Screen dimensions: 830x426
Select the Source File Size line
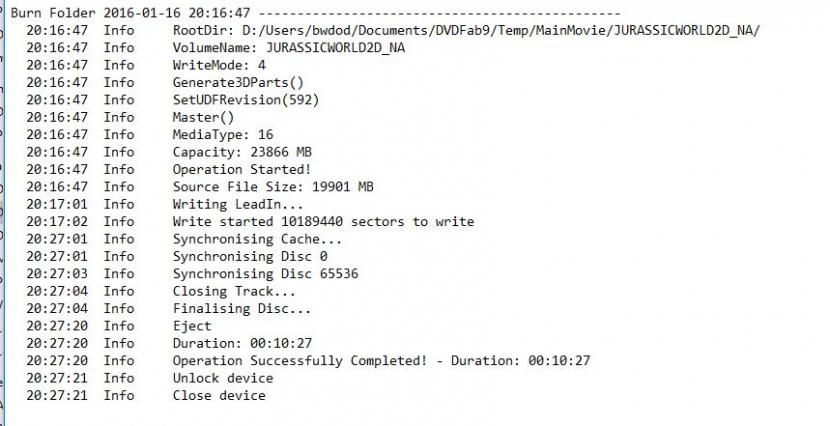click(273, 187)
